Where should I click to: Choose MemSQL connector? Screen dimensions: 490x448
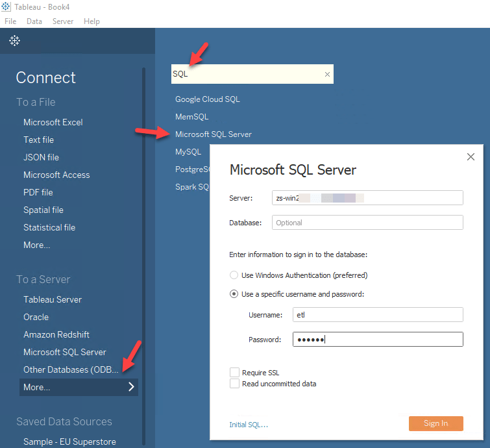pos(192,117)
